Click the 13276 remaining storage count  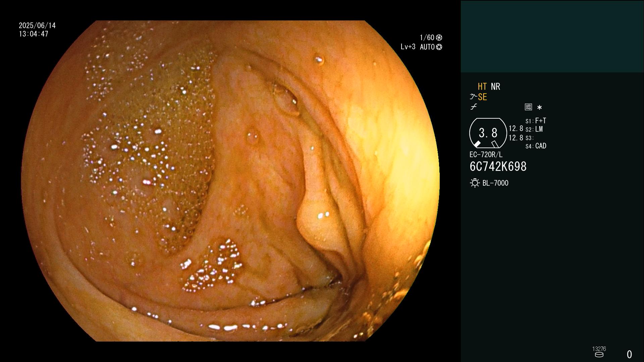point(599,349)
